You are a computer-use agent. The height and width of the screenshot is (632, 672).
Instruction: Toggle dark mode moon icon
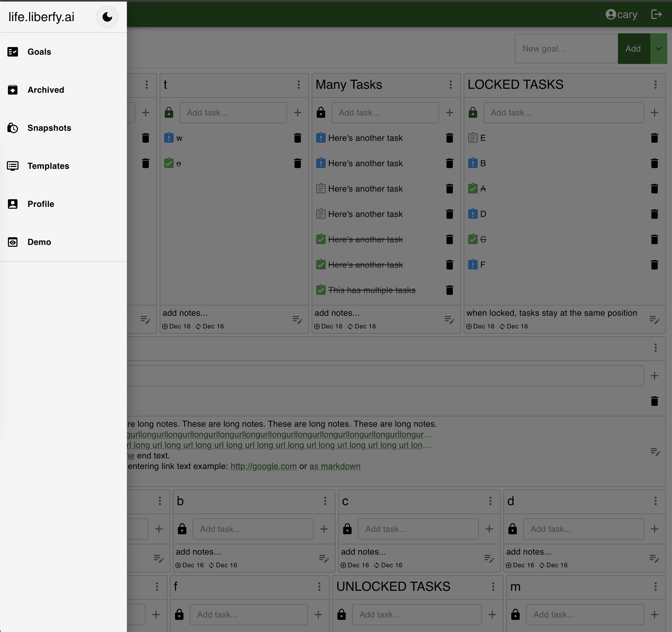pyautogui.click(x=107, y=17)
